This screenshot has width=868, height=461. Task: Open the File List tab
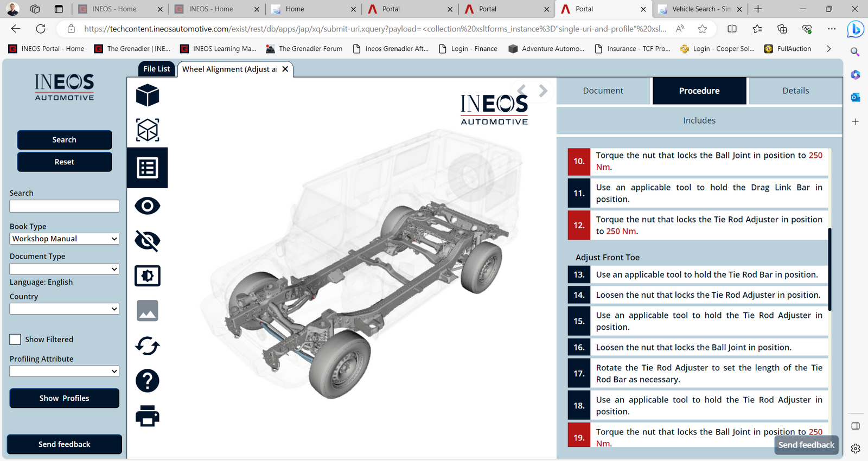click(x=157, y=69)
